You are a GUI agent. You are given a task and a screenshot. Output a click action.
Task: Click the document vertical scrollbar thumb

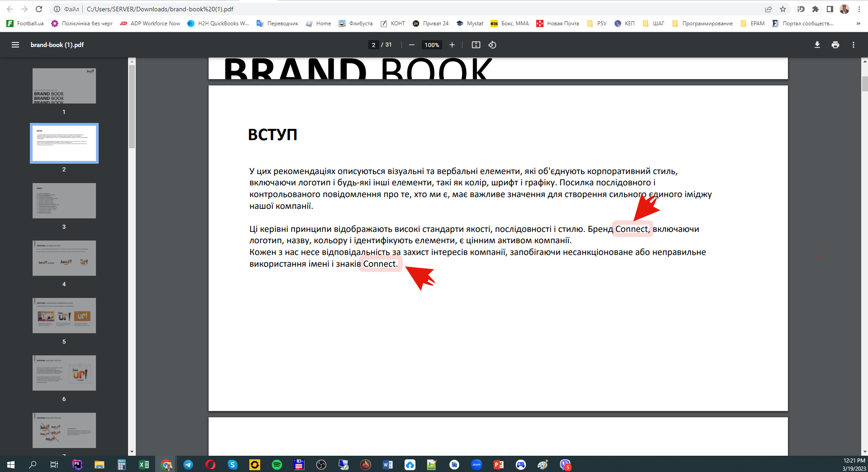864,84
